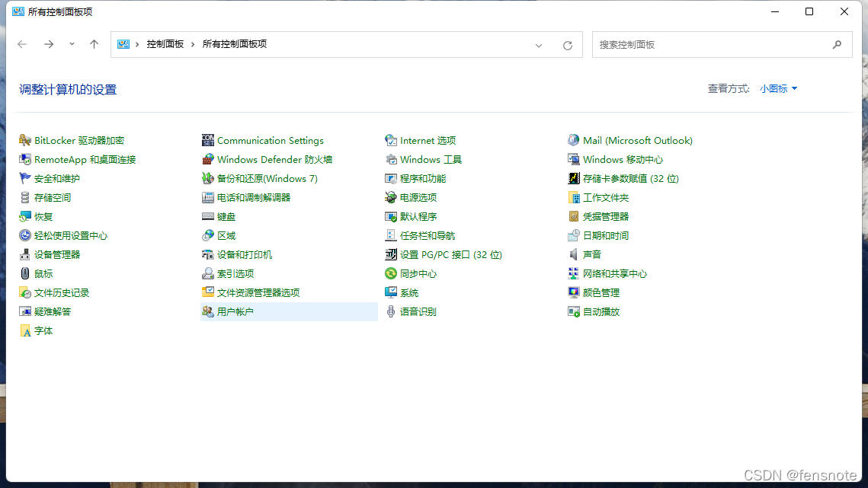Open BitLocker 驱动器加密 icon
Screen dimensions: 868x488
click(25, 141)
